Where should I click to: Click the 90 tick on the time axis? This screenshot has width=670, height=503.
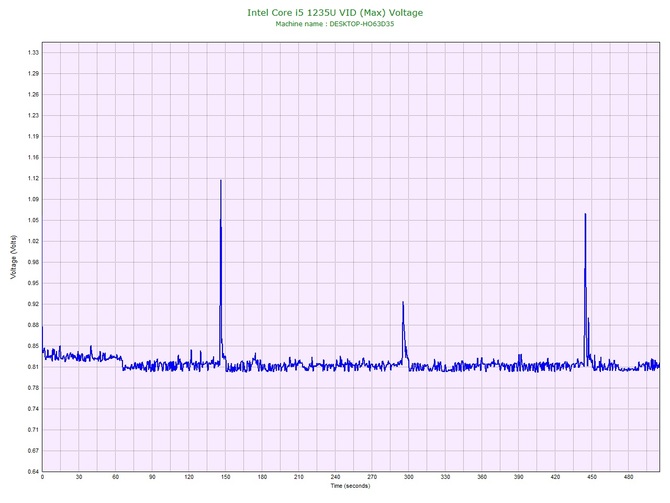pyautogui.click(x=152, y=477)
